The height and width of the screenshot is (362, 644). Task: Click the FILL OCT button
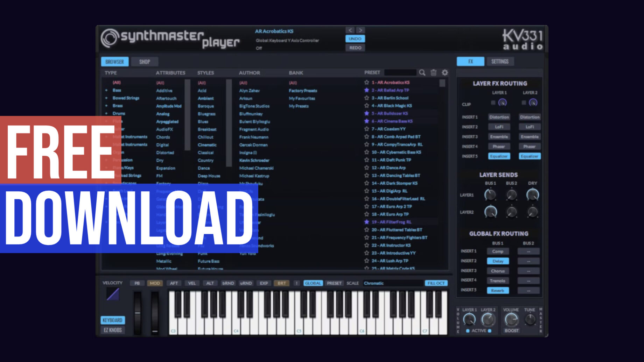coord(436,283)
